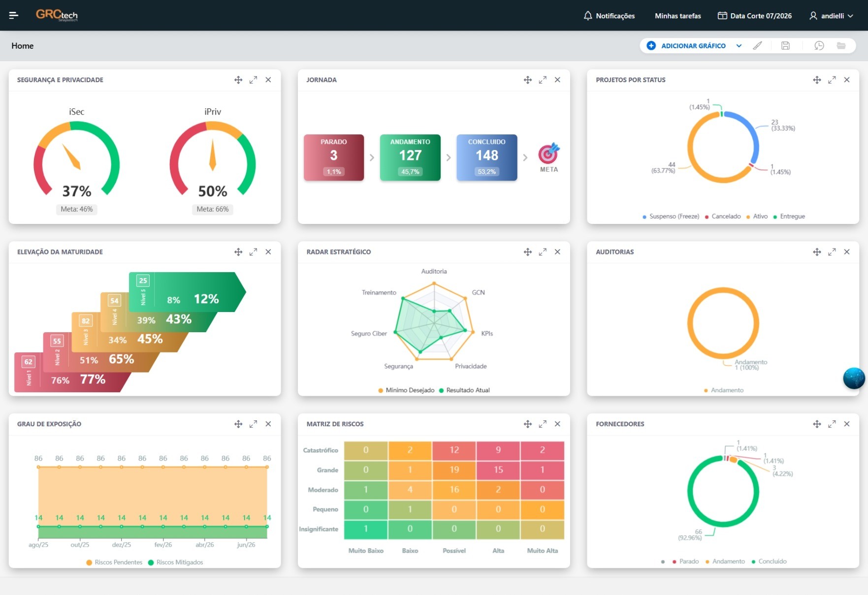
Task: Expand the Adicionar Gráfico dropdown arrow
Action: click(x=739, y=46)
